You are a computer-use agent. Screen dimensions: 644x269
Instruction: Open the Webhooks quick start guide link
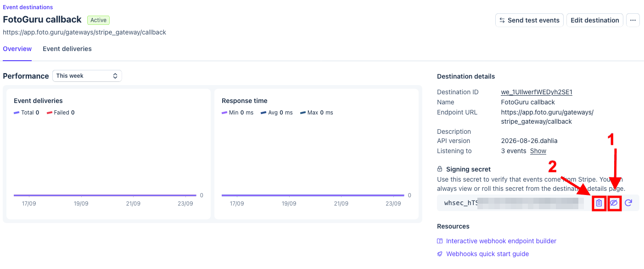(x=487, y=254)
